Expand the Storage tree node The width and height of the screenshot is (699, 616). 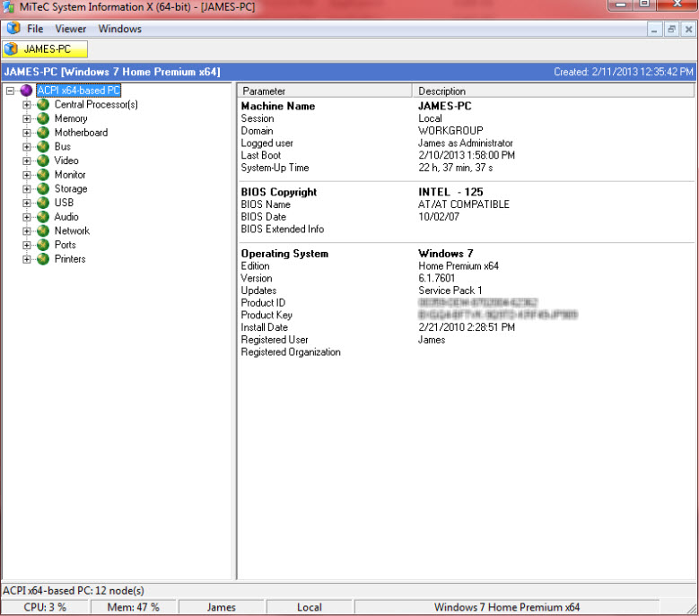[x=27, y=189]
